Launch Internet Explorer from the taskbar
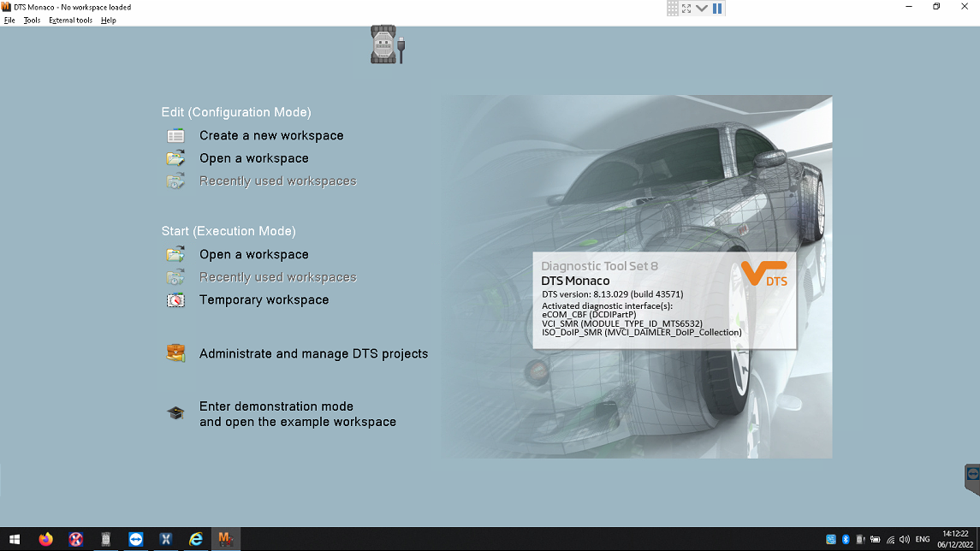This screenshot has height=551, width=980. 196,539
